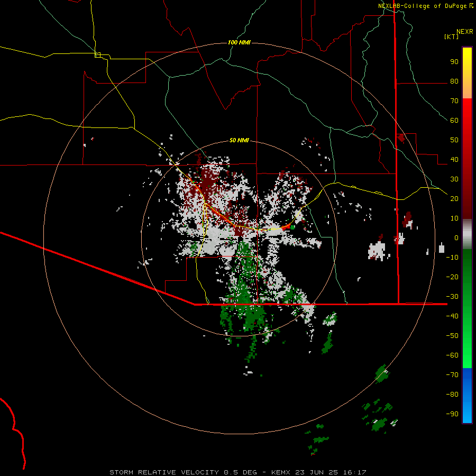Image resolution: width=476 pixels, height=476 pixels.
Task: Click the -20 value on velocity scale
Action: 452,277
